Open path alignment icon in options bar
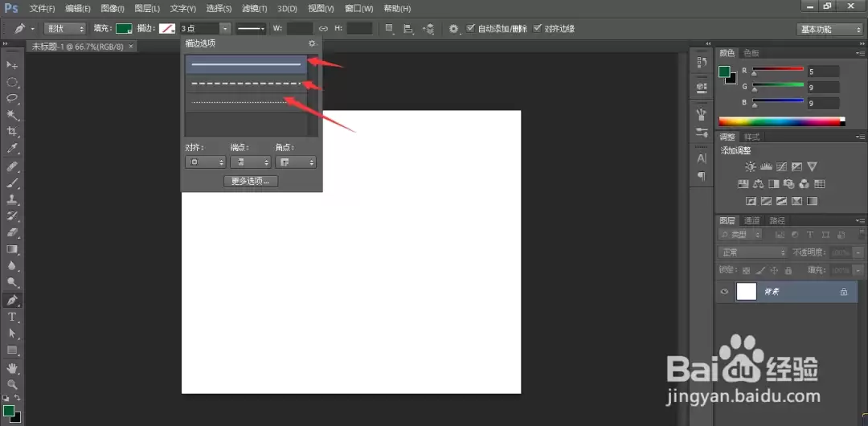The image size is (868, 426). pos(408,28)
